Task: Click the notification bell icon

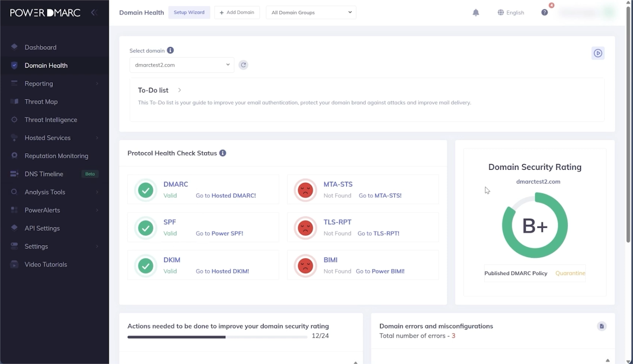Action: [x=476, y=13]
